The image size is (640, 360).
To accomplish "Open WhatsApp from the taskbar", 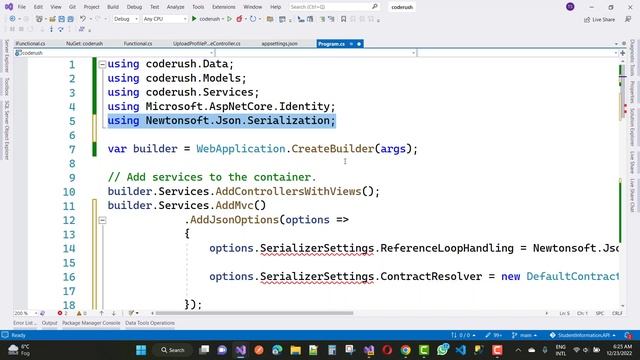I will pos(442,350).
